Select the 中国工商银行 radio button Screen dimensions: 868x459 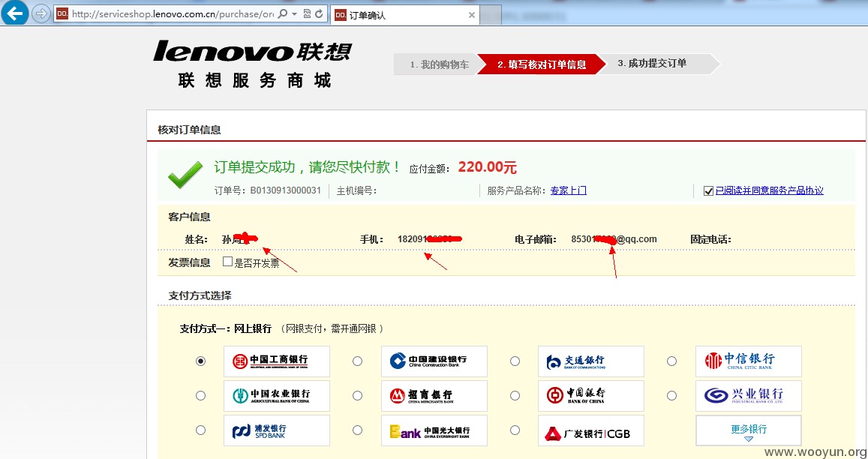click(200, 361)
